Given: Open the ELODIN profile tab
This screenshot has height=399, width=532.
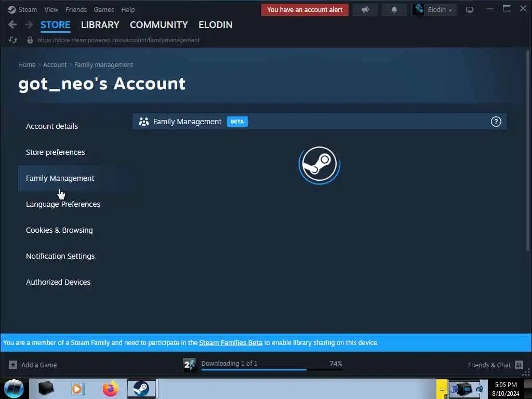Looking at the screenshot, I should click(x=216, y=25).
